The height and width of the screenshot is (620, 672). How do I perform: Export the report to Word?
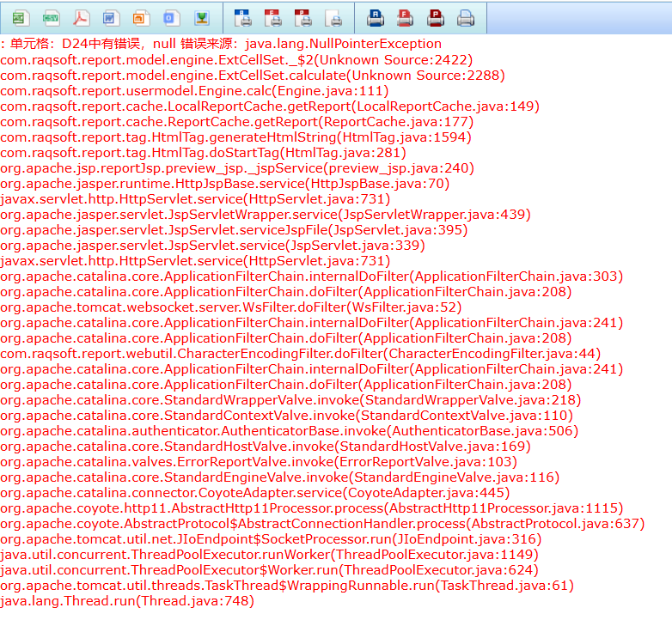tap(111, 18)
